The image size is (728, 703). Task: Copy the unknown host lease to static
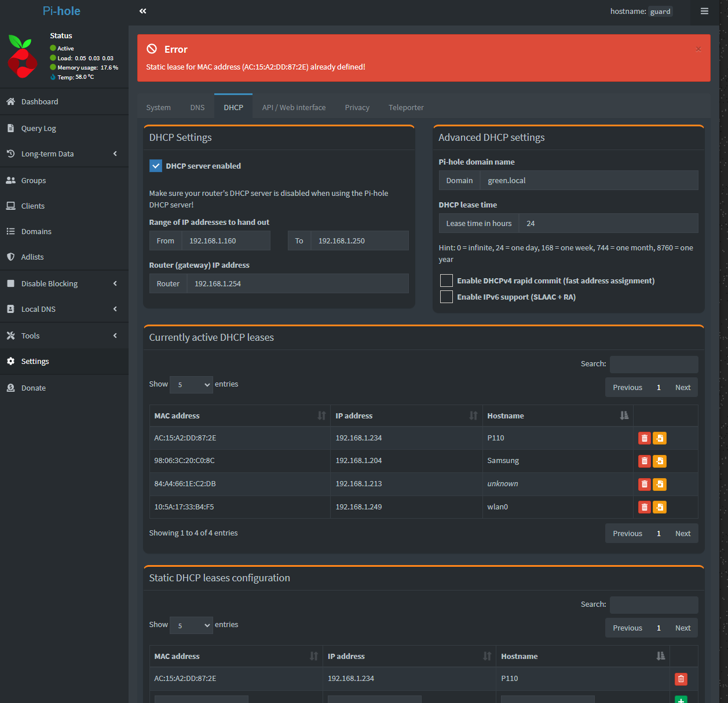tap(659, 485)
